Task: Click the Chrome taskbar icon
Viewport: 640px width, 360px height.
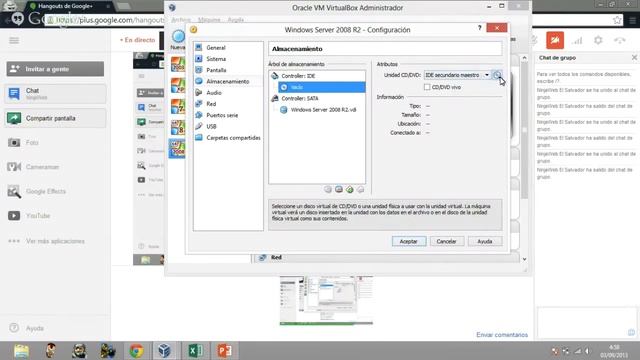Action: click(x=136, y=351)
